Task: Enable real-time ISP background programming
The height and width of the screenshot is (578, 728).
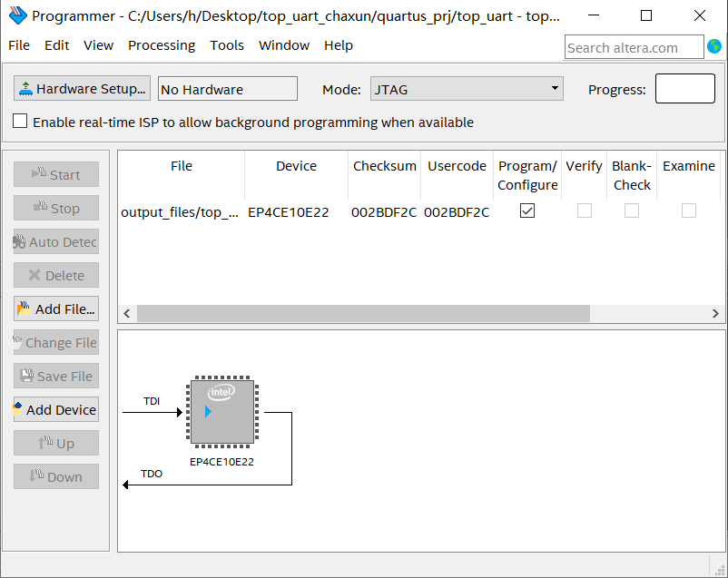Action: pos(20,122)
